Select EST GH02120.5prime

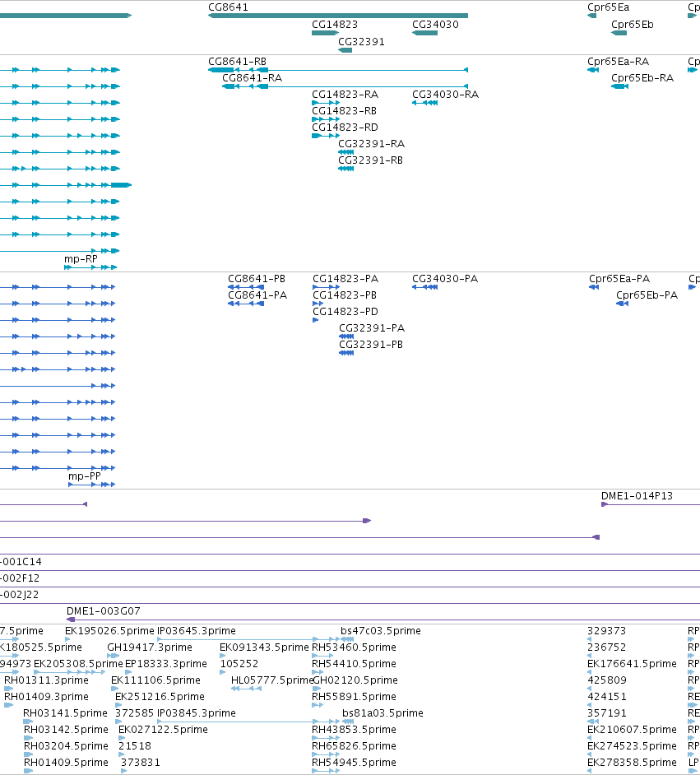tap(316, 689)
